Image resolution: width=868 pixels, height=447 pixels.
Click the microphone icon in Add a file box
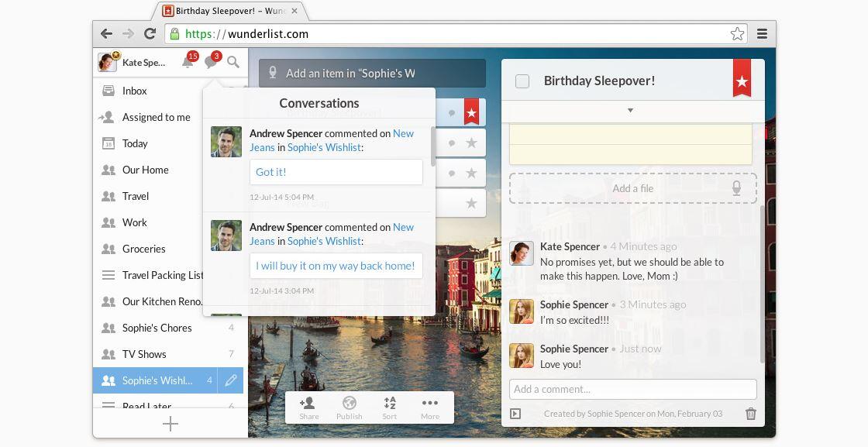click(x=736, y=188)
